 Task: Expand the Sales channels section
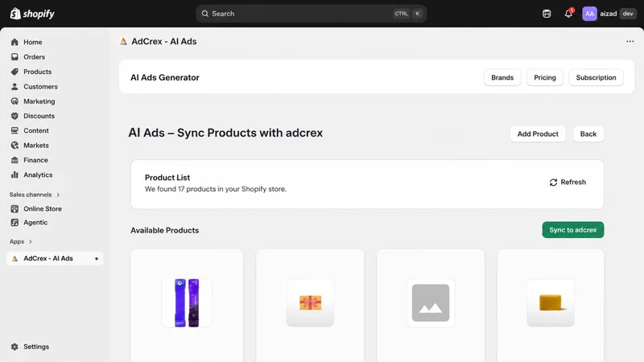[x=35, y=195]
